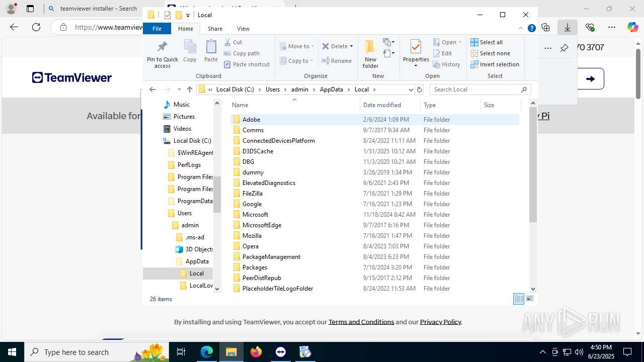Screen dimensions: 644x362
Task: Open the notification center icon
Action: point(627,352)
